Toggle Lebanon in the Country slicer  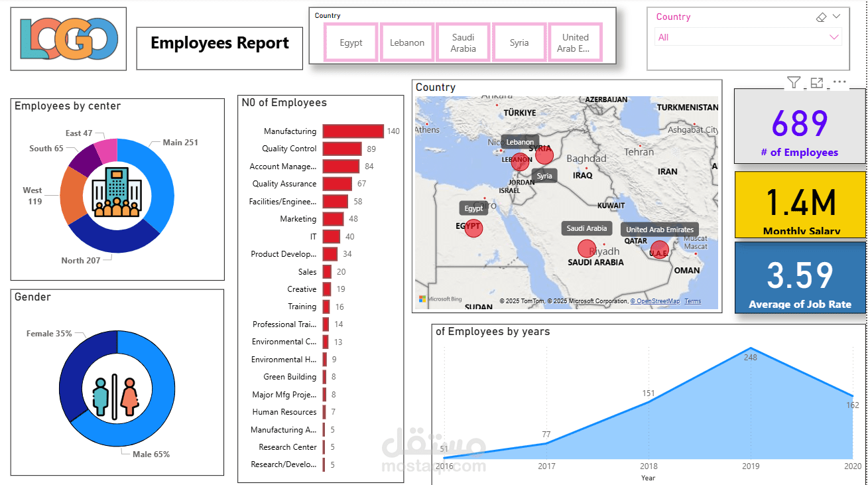(406, 41)
